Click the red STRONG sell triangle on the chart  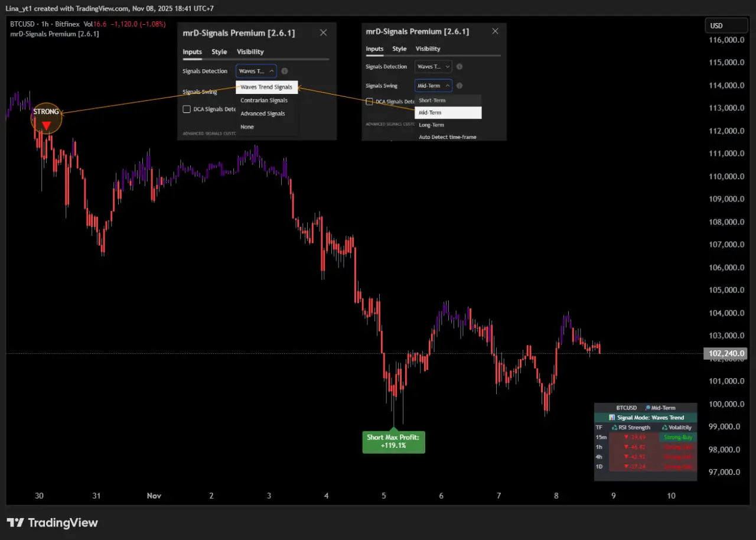click(46, 125)
